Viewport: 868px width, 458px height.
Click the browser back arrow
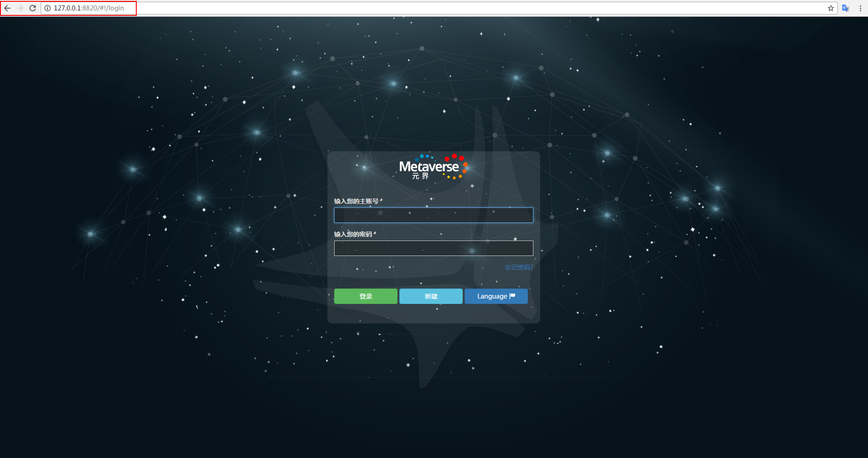tap(7, 8)
